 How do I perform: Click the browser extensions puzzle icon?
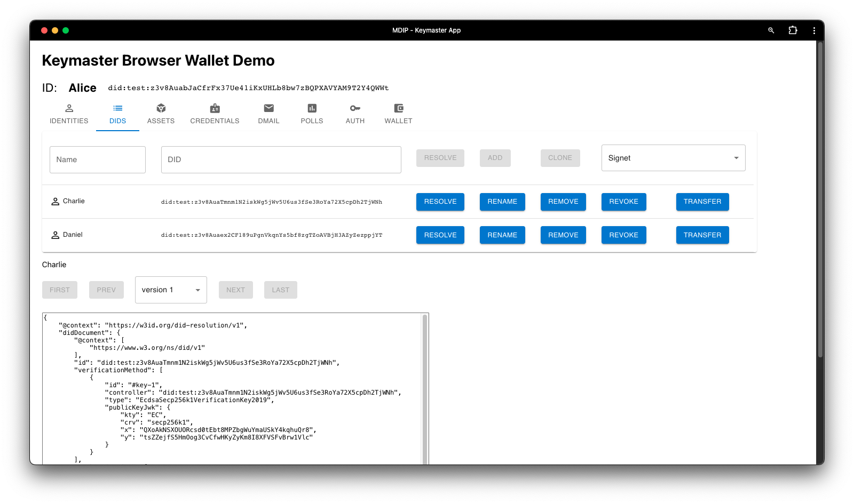click(x=793, y=30)
